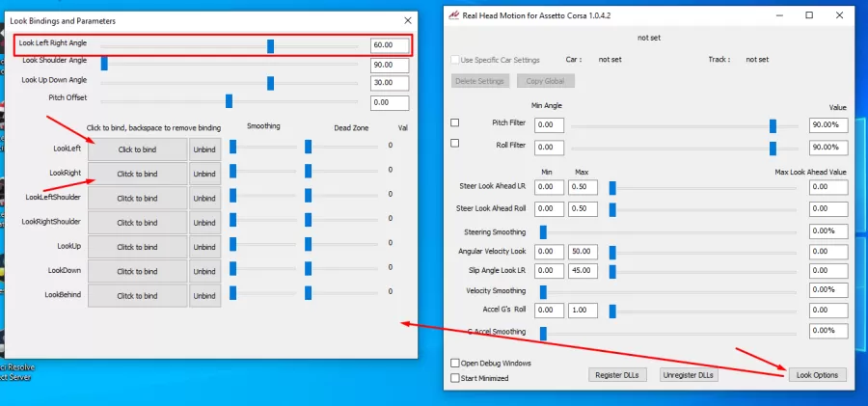The width and height of the screenshot is (868, 406).
Task: Open Look Options button
Action: pos(817,375)
